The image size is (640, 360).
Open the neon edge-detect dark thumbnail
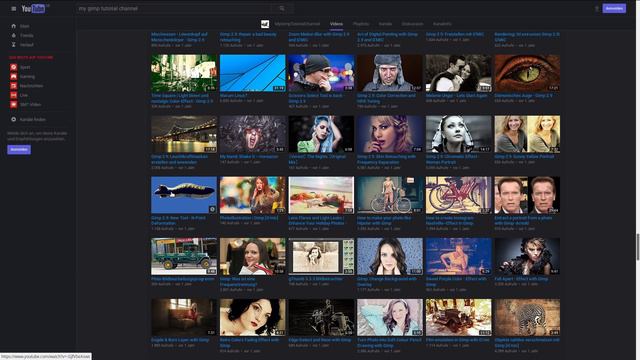[321, 317]
